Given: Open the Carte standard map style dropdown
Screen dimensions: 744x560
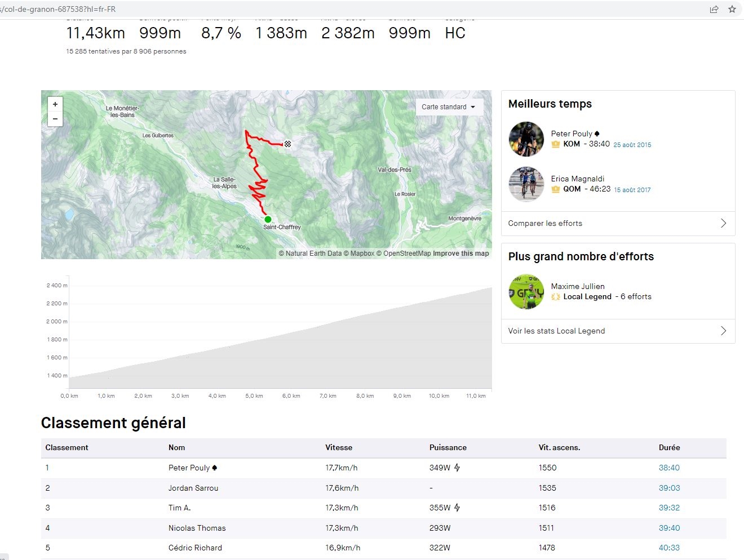Looking at the screenshot, I should coord(449,107).
